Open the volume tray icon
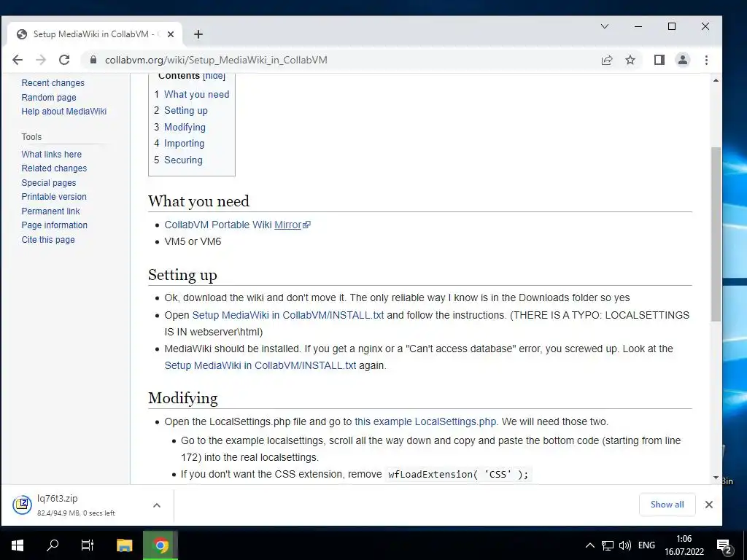The width and height of the screenshot is (747, 560). coord(624,545)
